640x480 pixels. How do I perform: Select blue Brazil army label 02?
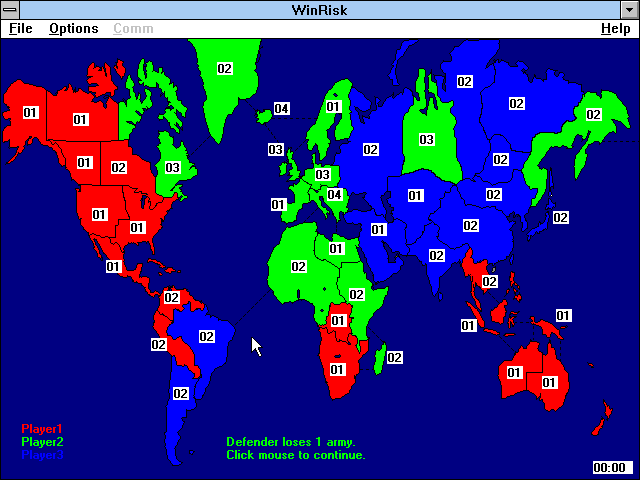(x=207, y=336)
